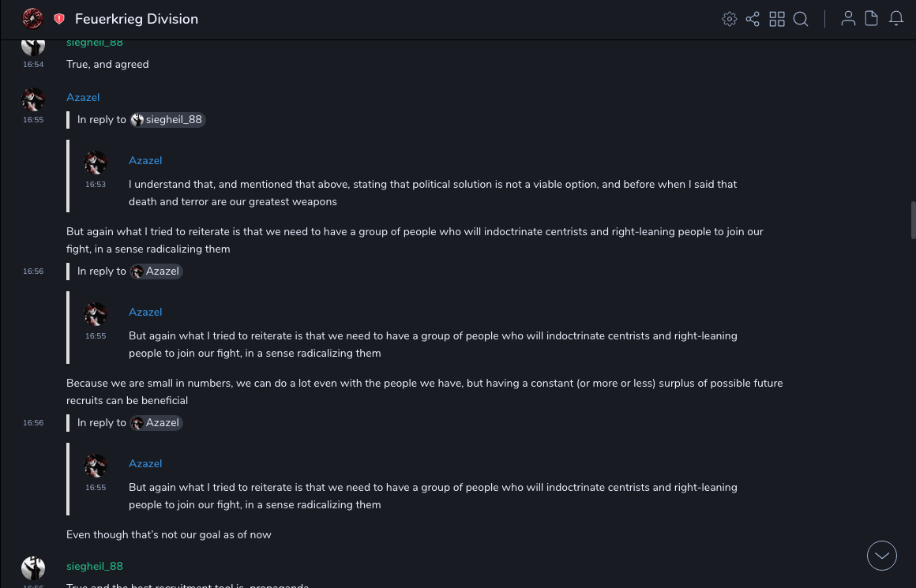Click Azazel's avatar beside the 16:55 message
Viewport: 916px width, 588px height.
pos(33,99)
